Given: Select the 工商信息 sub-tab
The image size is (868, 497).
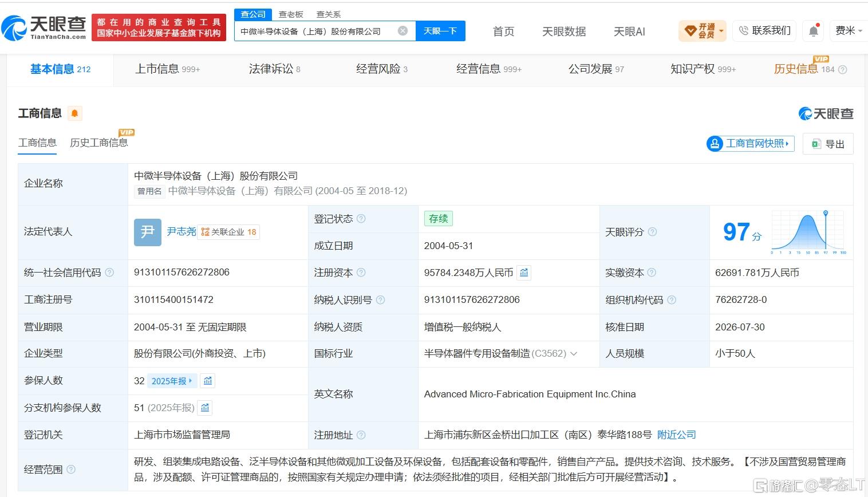Looking at the screenshot, I should pyautogui.click(x=37, y=143).
